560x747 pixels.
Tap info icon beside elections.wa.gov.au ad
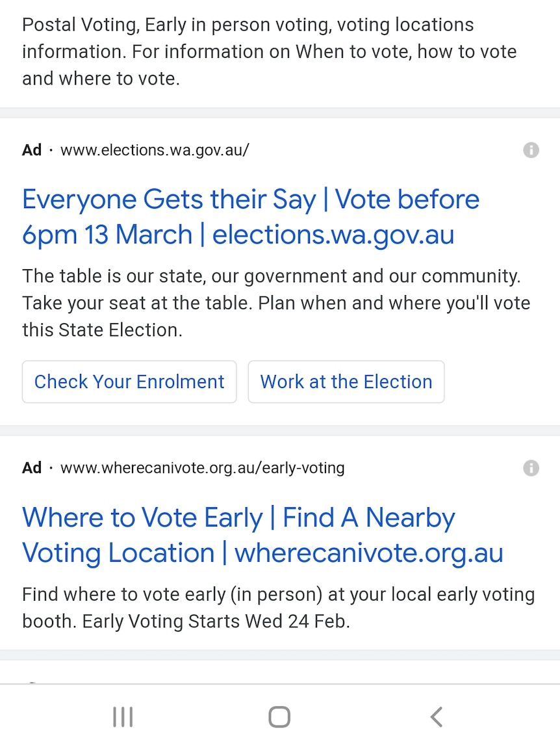[531, 150]
